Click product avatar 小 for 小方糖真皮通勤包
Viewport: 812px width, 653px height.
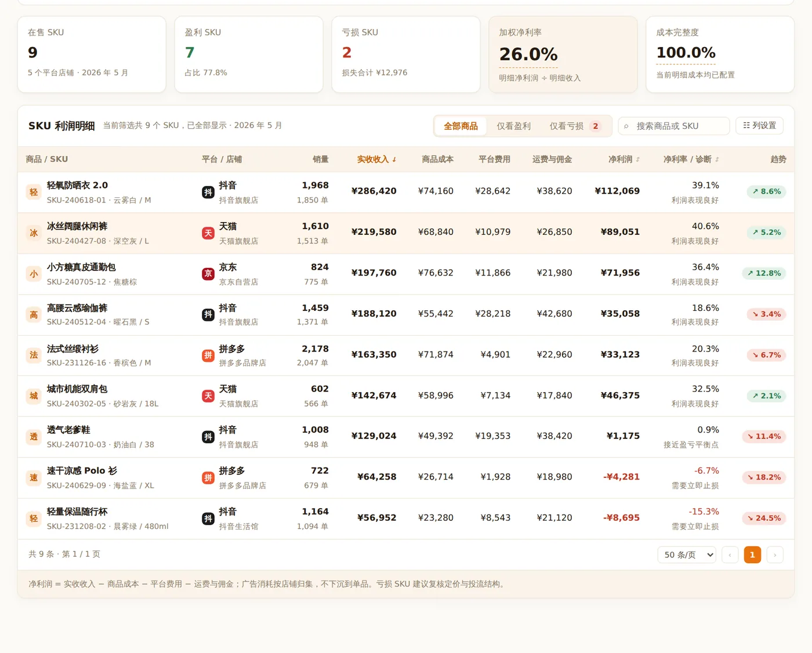(34, 274)
